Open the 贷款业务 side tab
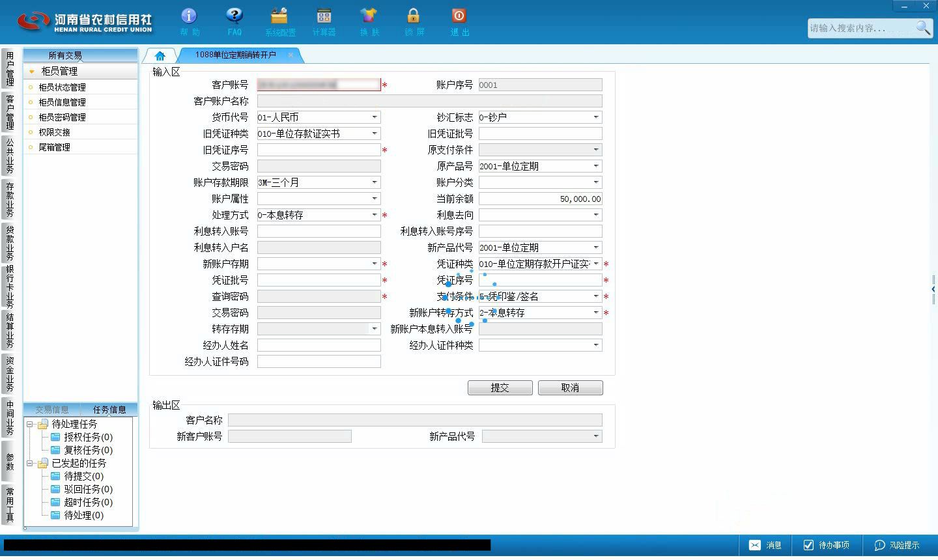 click(x=10, y=243)
